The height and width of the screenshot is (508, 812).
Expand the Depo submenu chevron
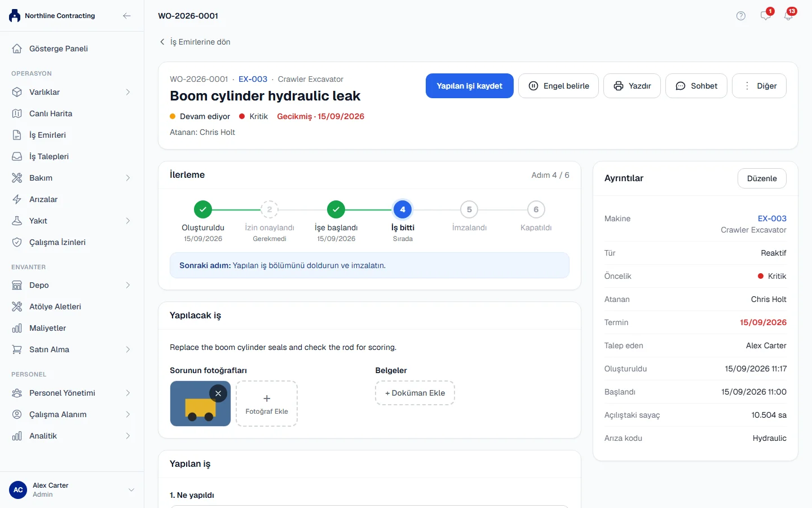[128, 285]
